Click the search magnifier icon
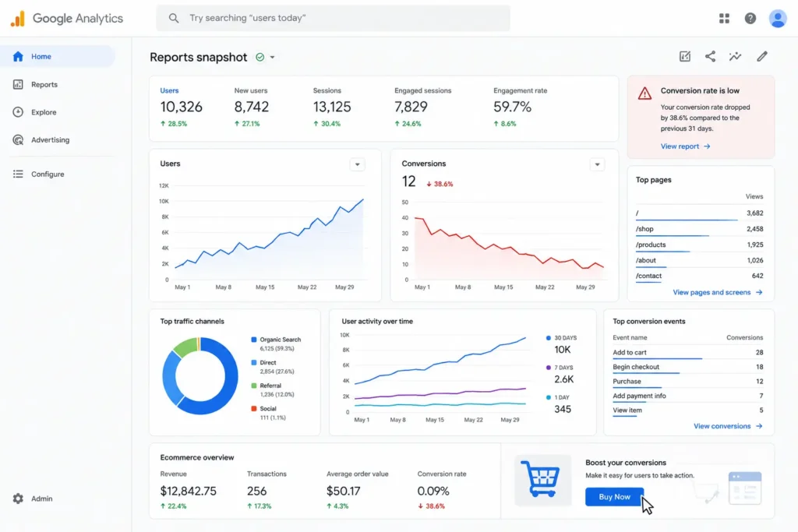The width and height of the screenshot is (798, 532). click(x=174, y=19)
